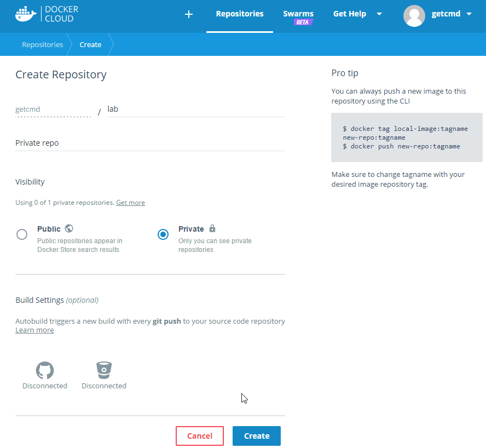Click the red Cancel button

(x=200, y=436)
